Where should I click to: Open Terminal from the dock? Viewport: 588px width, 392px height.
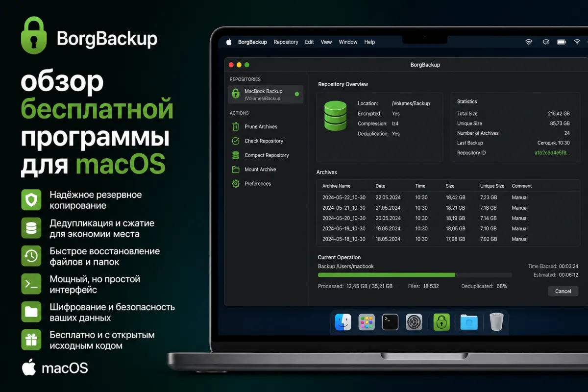[x=390, y=322]
